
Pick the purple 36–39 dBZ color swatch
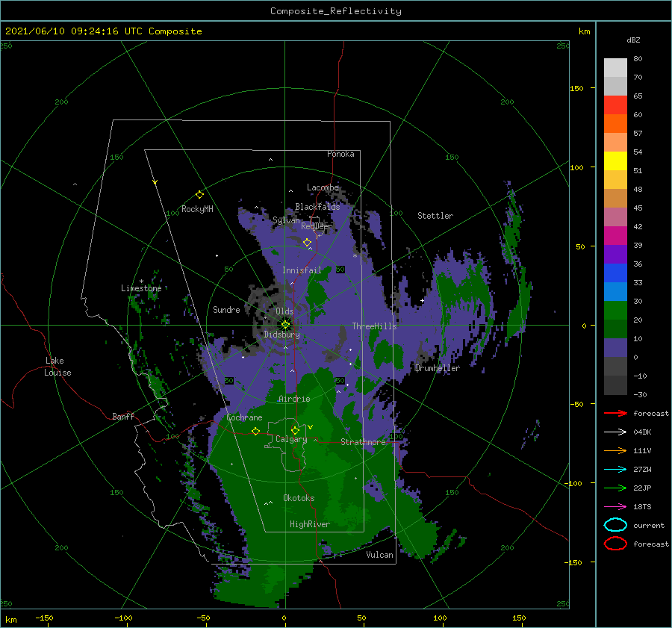[615, 254]
